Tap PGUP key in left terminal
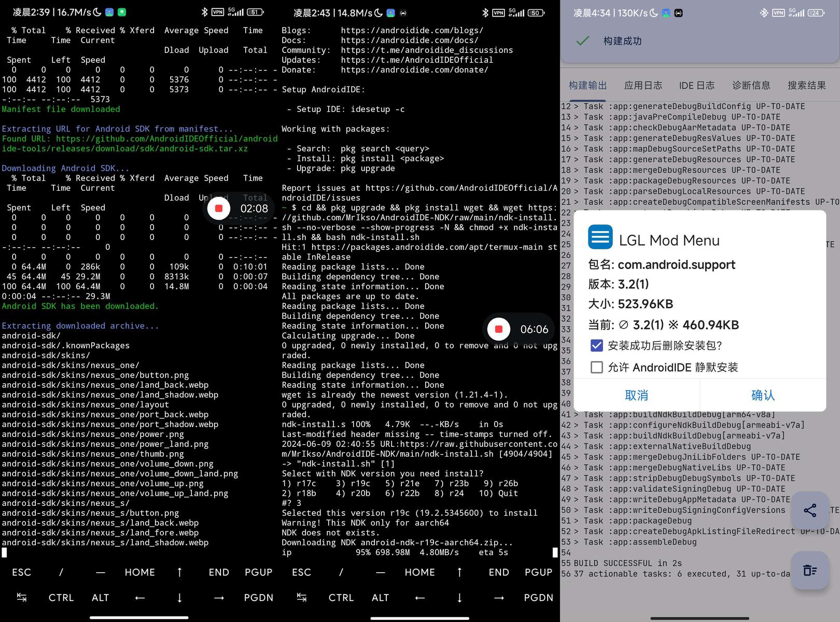The width and height of the screenshot is (840, 622). click(x=258, y=572)
